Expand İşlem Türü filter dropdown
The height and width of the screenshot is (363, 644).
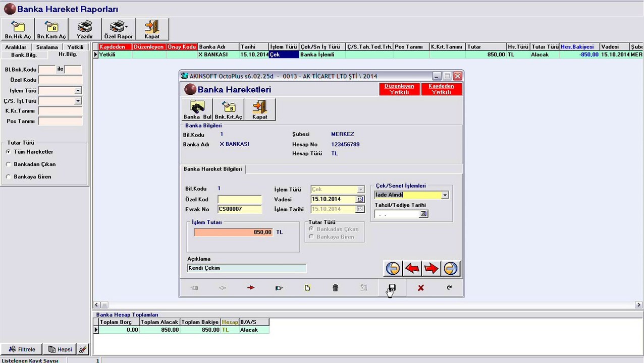click(x=78, y=91)
